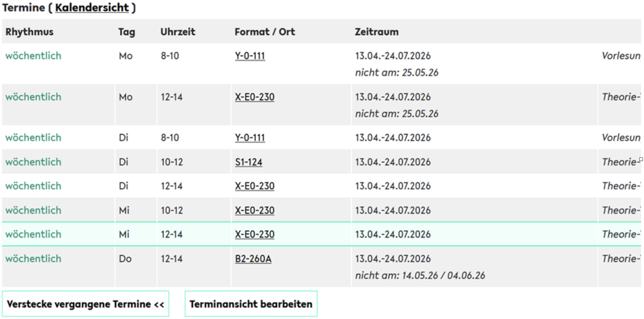Screen dimensions: 644x319
Task: Click Verstecke vergangene Termine button
Action: 85,304
